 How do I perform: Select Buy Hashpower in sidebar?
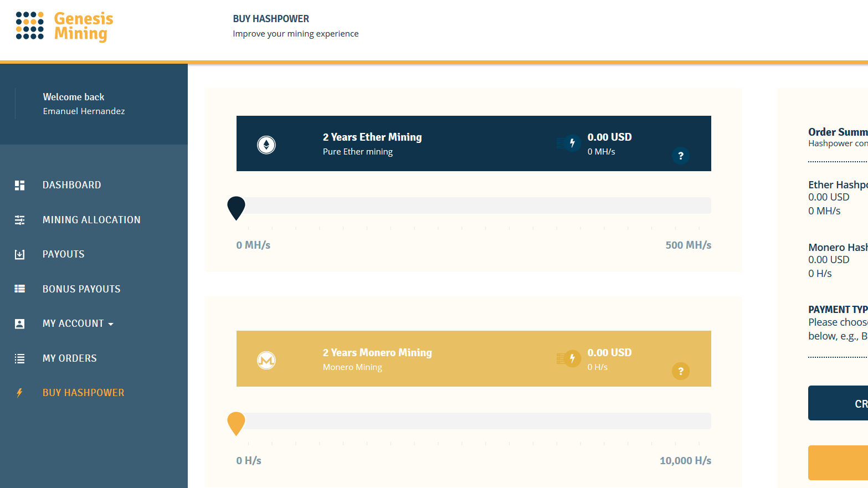pos(84,393)
